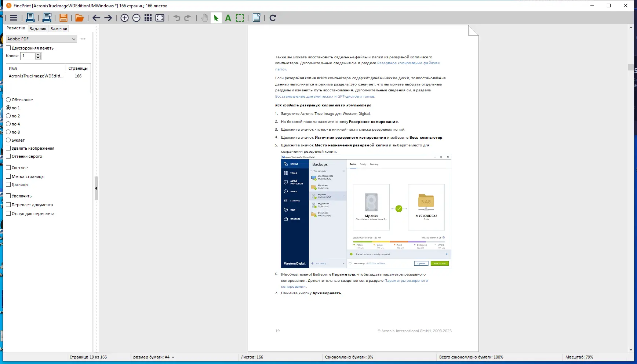Viewport: 637px width, 364px height.
Task: Increase copies with the up spinner arrow
Action: [x=38, y=54]
